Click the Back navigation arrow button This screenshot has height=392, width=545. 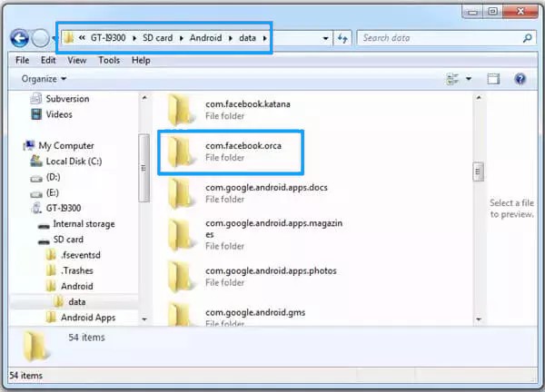pos(18,38)
